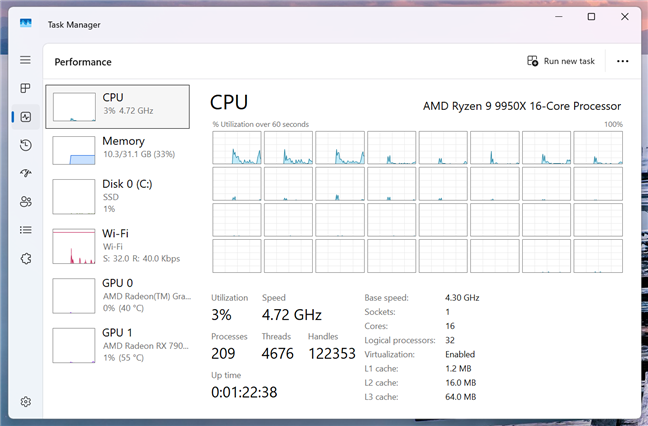This screenshot has width=648, height=426.
Task: Click the Logical processors 32 value
Action: 450,340
